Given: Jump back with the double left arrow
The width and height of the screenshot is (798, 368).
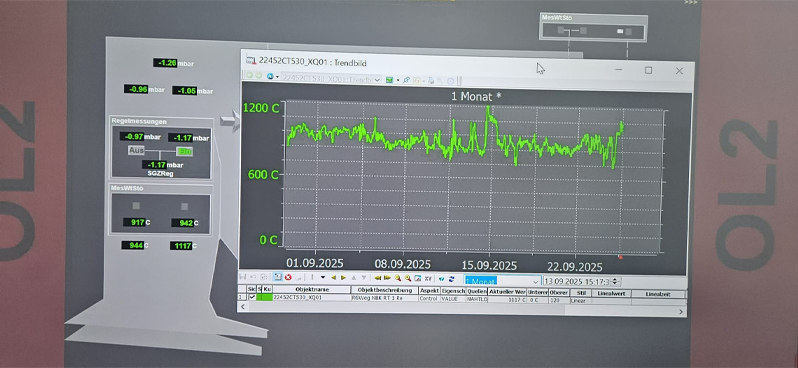Looking at the screenshot, I should pyautogui.click(x=378, y=277).
